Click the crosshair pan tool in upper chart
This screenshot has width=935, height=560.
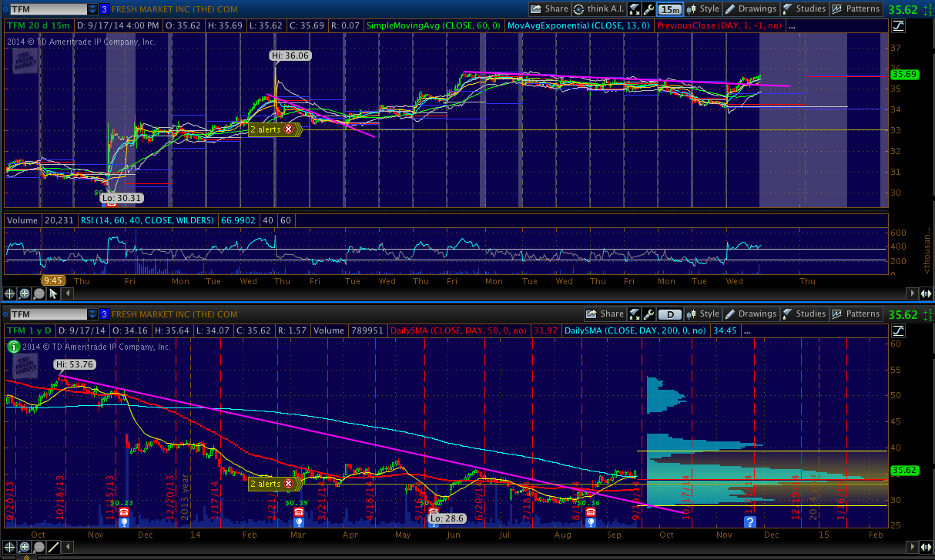pyautogui.click(x=10, y=293)
